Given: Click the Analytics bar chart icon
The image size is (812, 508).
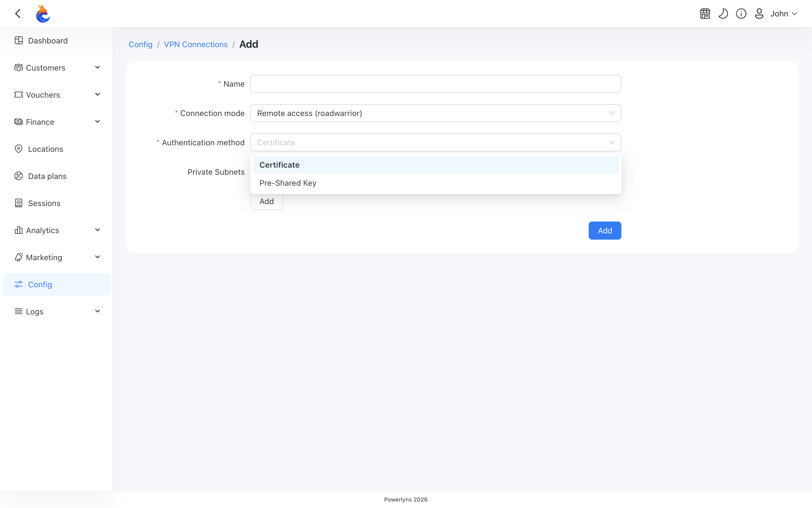Looking at the screenshot, I should pos(18,230).
